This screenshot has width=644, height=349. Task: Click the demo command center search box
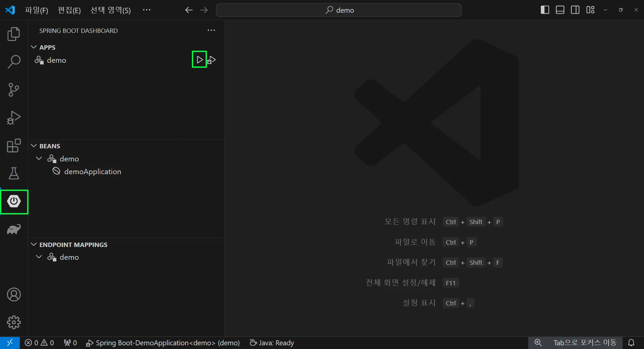(x=339, y=10)
